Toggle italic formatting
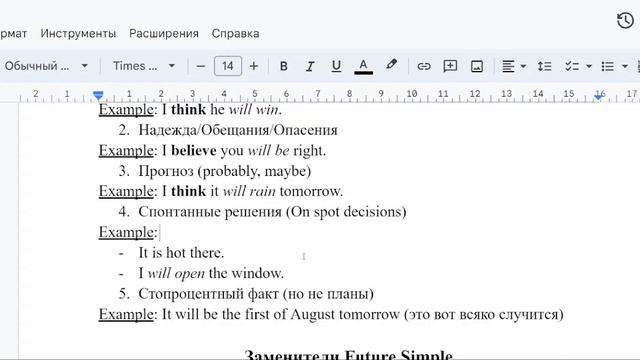This screenshot has height=360, width=640. click(x=310, y=66)
